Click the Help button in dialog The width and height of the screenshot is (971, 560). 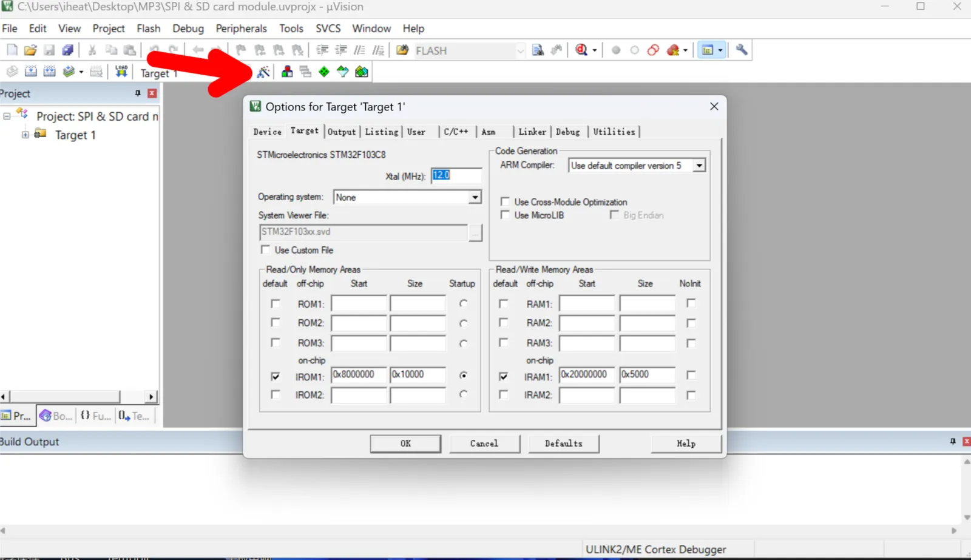coord(686,444)
